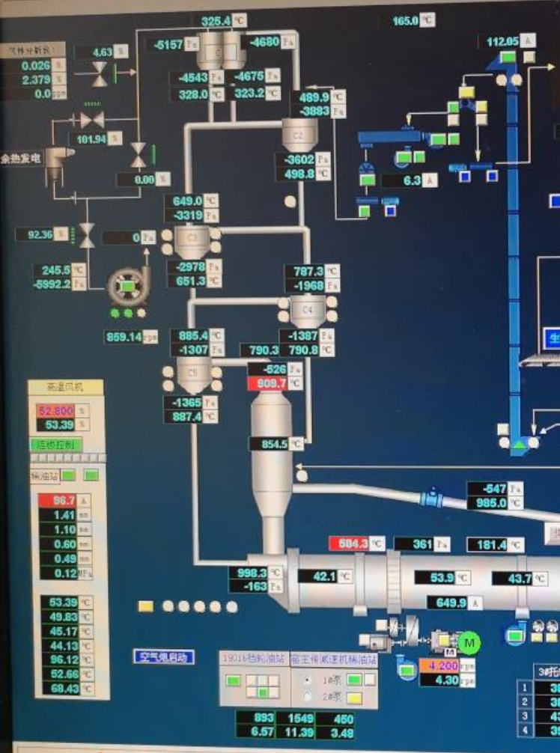The image size is (560, 753).
Task: Toggle the green 1#泵 status indicator
Action: 354,680
